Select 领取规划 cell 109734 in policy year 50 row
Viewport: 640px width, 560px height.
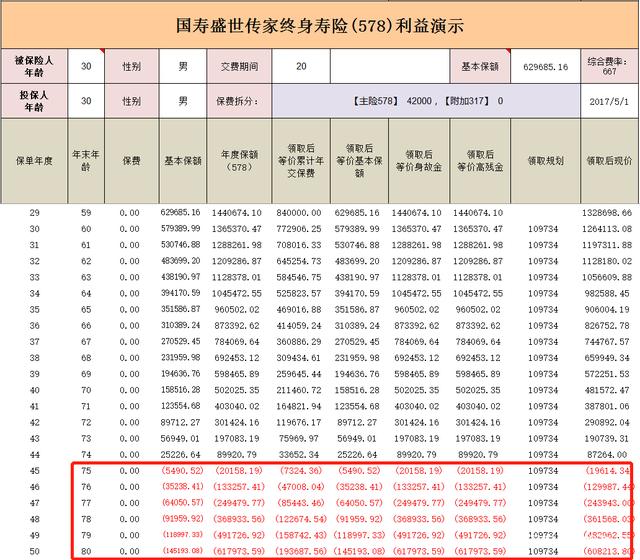[543, 551]
